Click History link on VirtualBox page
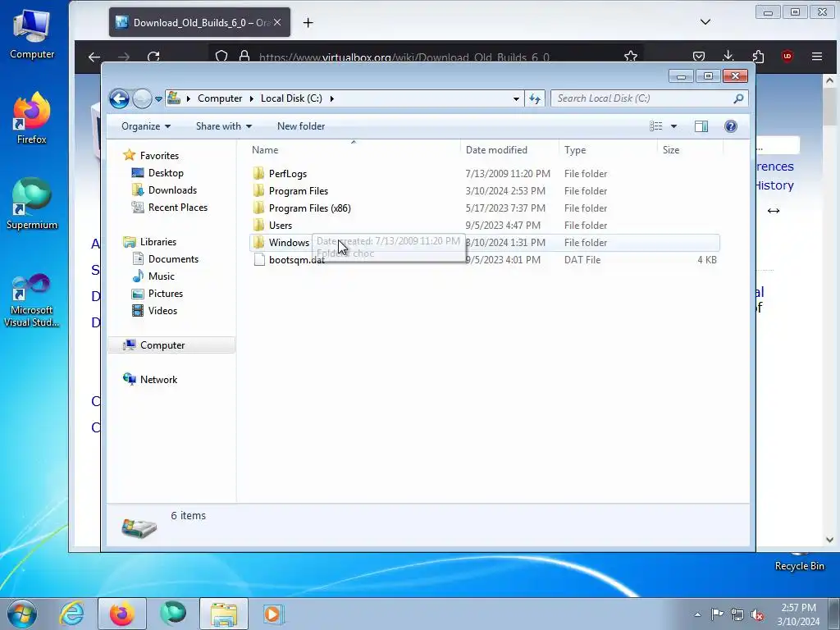840x630 pixels. pyautogui.click(x=774, y=185)
